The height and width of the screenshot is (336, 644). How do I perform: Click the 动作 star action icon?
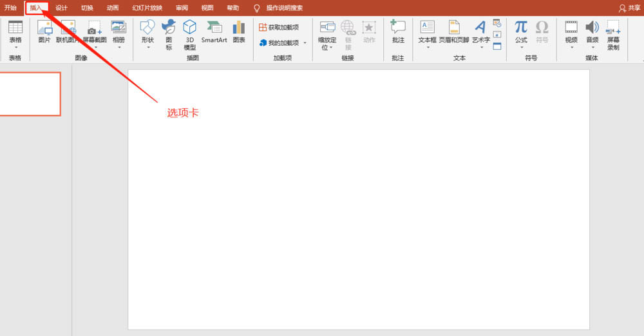pos(369,28)
